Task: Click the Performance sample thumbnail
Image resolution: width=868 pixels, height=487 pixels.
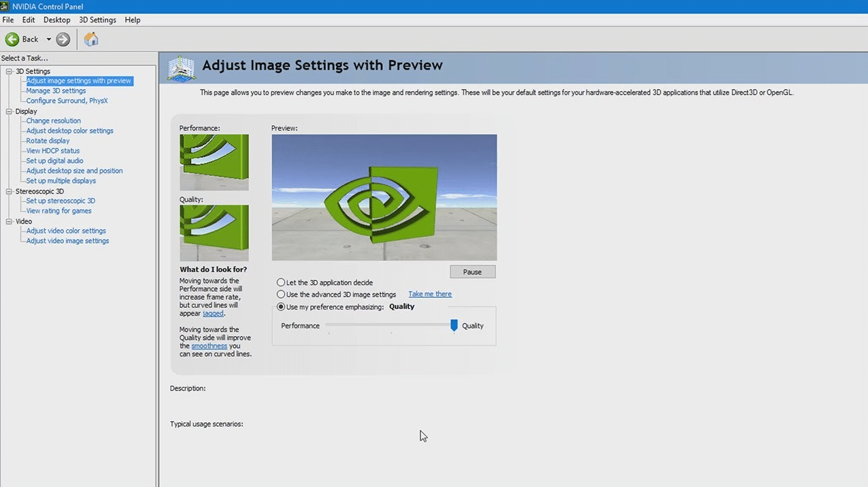Action: (214, 162)
